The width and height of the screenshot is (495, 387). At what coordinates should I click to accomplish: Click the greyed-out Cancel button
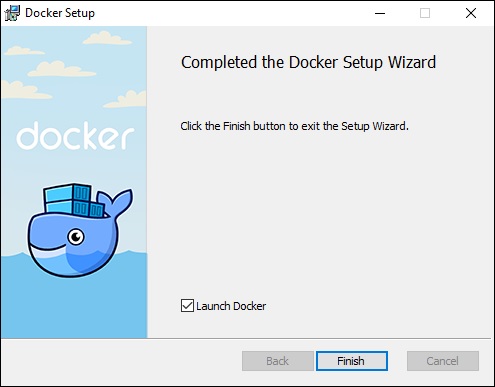pos(443,361)
